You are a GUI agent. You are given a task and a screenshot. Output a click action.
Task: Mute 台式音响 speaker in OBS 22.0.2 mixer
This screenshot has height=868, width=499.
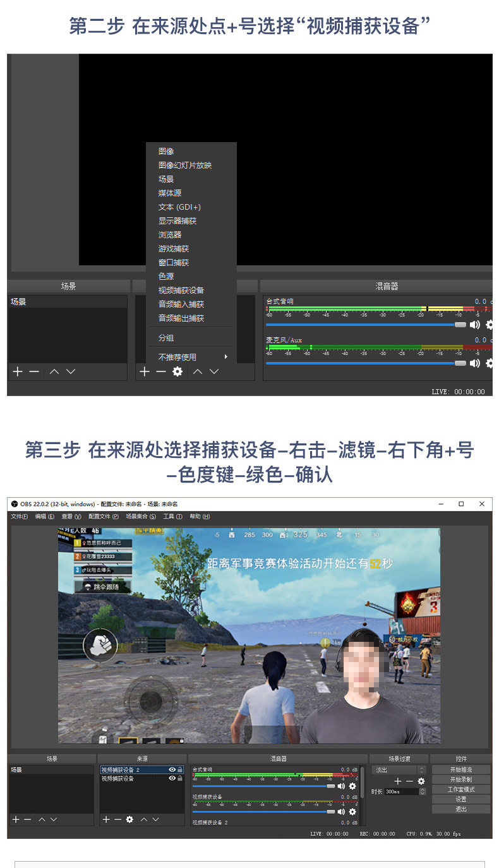pyautogui.click(x=341, y=786)
